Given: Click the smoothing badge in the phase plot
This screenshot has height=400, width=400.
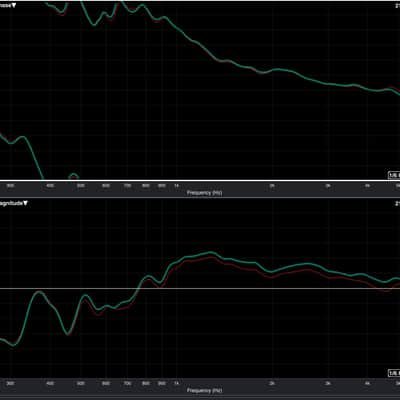Looking at the screenshot, I should [394, 175].
